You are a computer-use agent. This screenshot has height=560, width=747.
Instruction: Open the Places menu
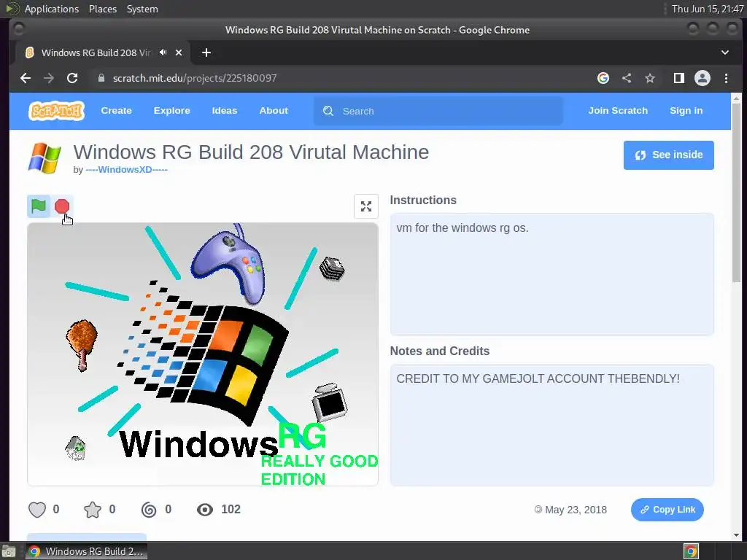tap(103, 9)
